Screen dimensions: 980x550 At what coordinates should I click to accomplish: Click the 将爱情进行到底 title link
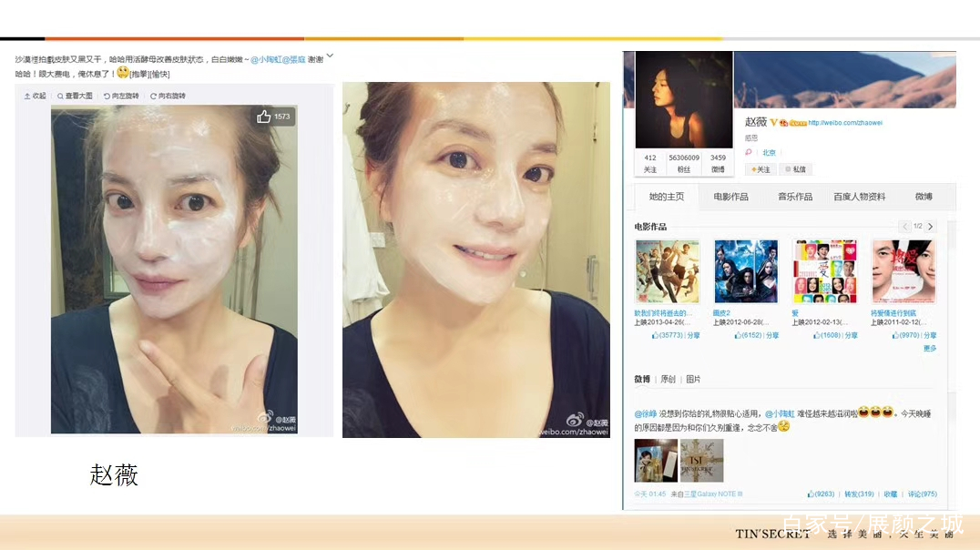coord(893,313)
